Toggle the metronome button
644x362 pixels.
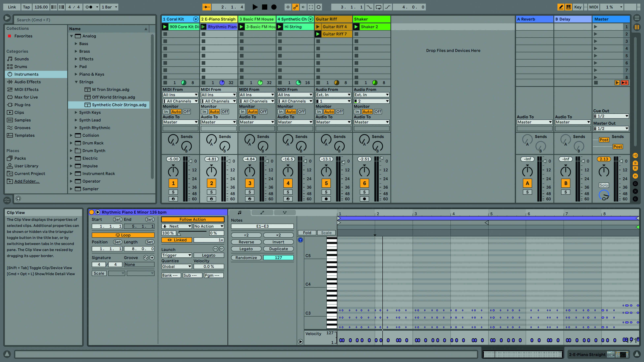tap(89, 7)
